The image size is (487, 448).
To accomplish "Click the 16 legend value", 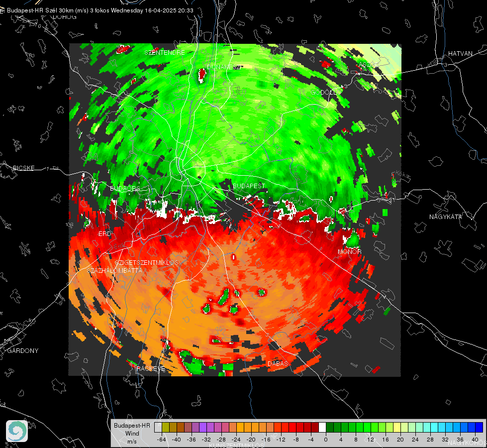I will (386, 440).
